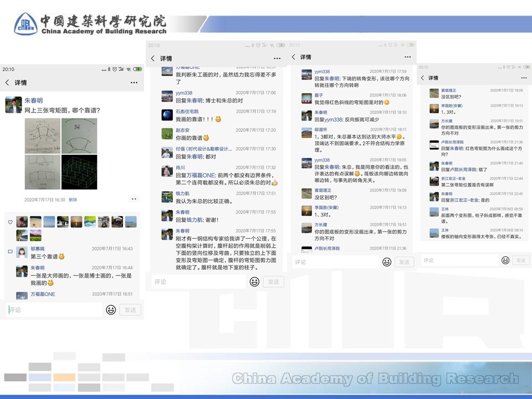Click the China Academy of Building Research logo
The width and height of the screenshot is (532, 399).
click(x=26, y=24)
